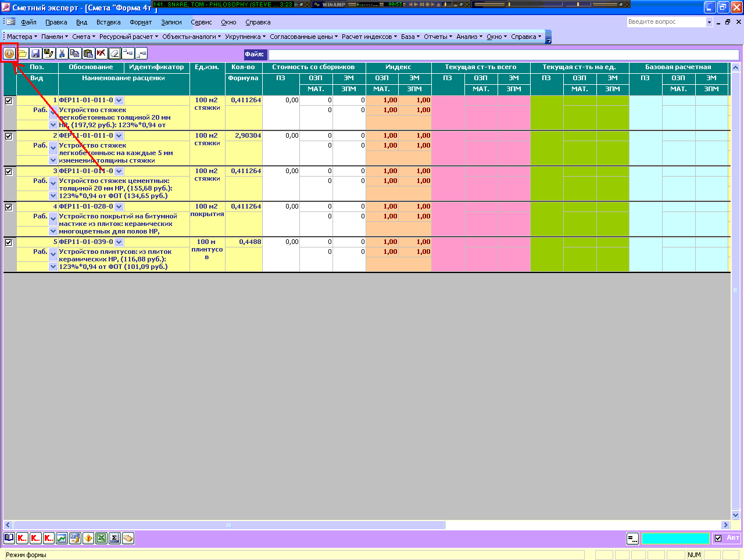Screen dimensions: 744x560
Task: Open the Объекты-аналоги dropdown
Action: [192, 37]
